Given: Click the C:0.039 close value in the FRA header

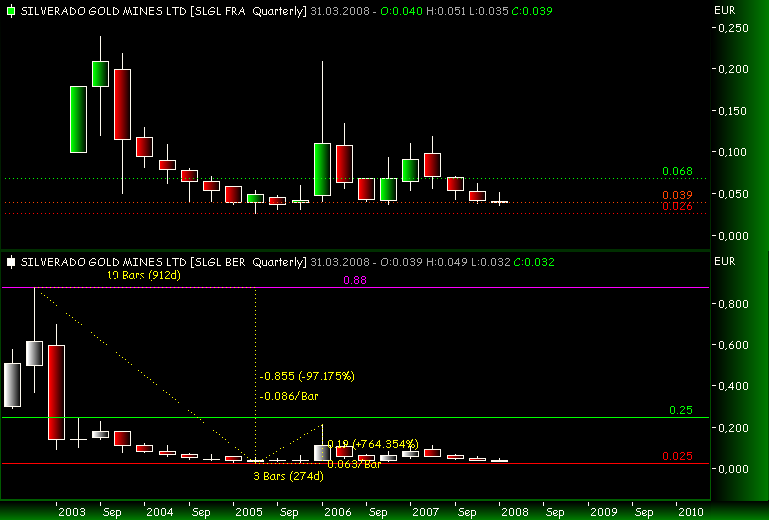Looking at the screenshot, I should pyautogui.click(x=532, y=11).
